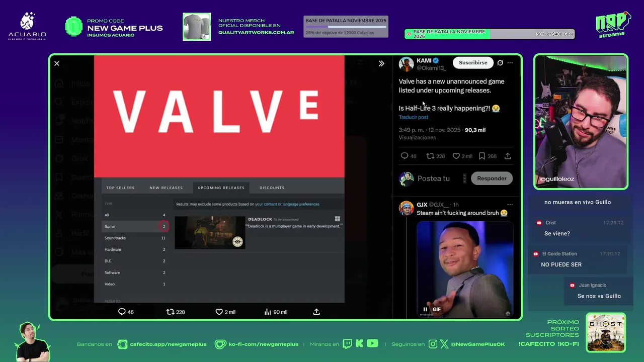The image size is (644, 362).
Task: Click the 'Se nos va Guillo' chat message
Action: [x=599, y=296]
